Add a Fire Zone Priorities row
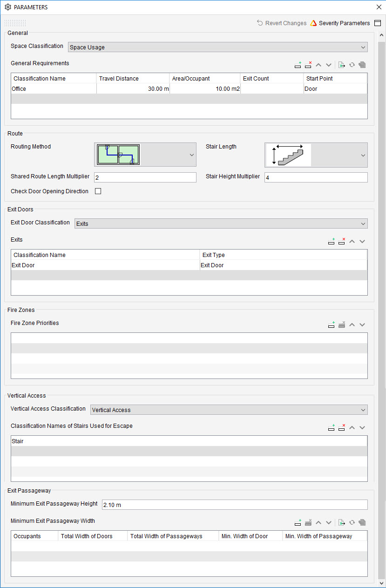Viewport: 386px width, 588px height. (332, 324)
